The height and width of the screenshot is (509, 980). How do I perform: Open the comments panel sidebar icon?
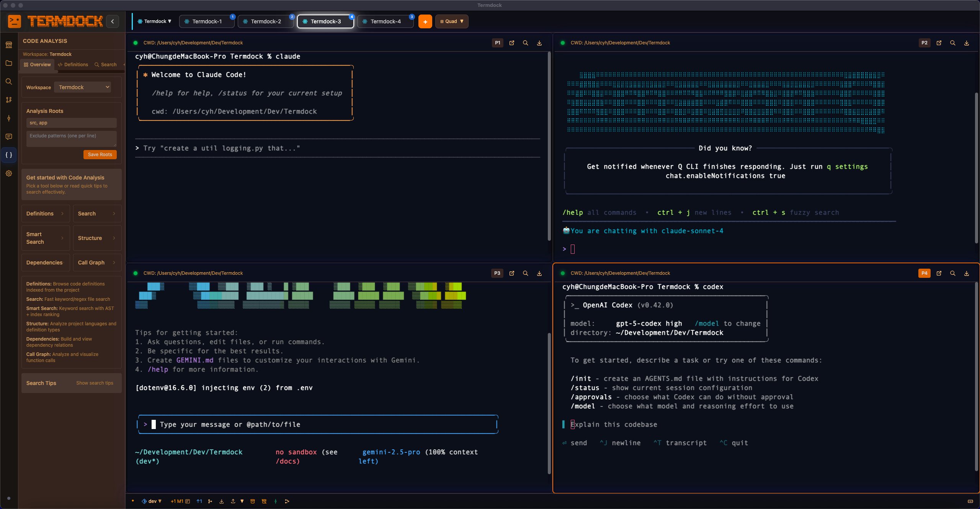pyautogui.click(x=9, y=137)
